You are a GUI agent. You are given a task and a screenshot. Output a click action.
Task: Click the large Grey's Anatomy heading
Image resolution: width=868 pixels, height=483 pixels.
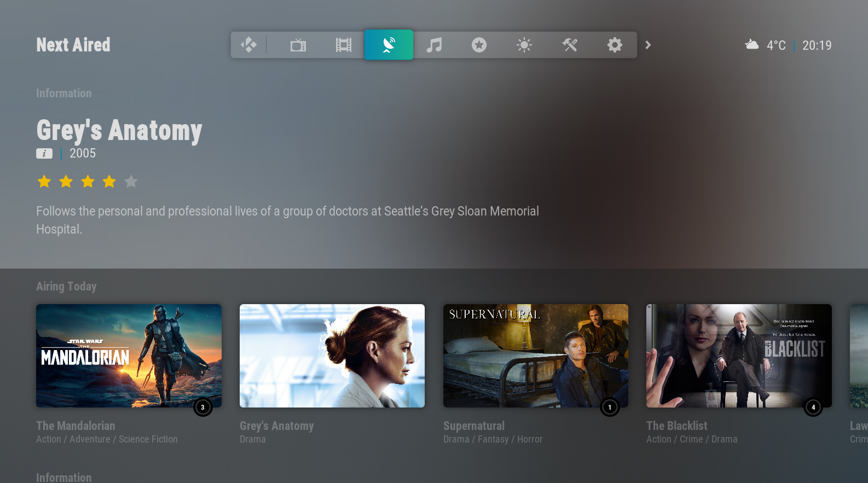(x=119, y=130)
